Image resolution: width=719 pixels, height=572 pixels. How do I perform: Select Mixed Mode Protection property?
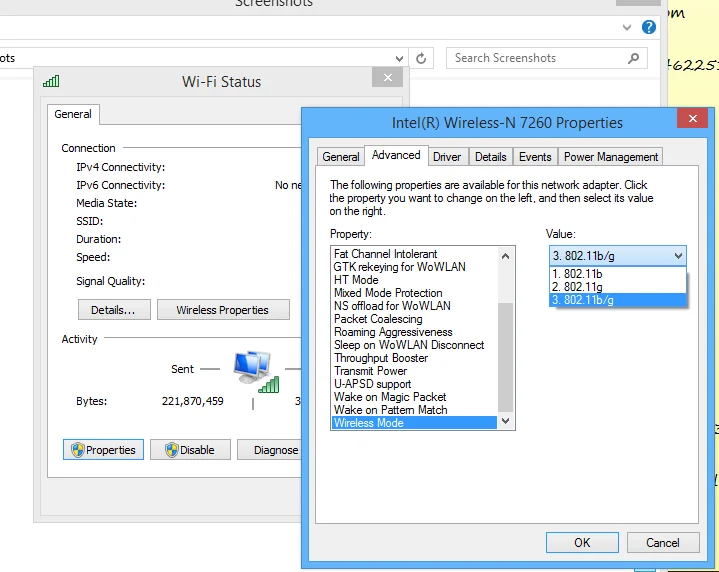(x=414, y=293)
